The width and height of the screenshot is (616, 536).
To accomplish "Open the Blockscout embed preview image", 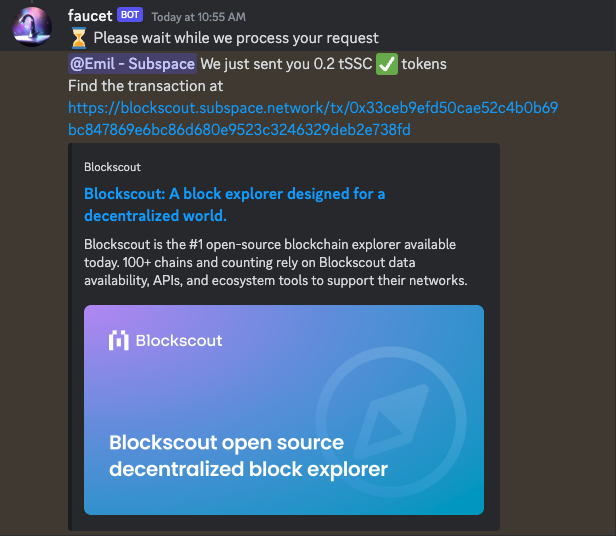I will [284, 410].
